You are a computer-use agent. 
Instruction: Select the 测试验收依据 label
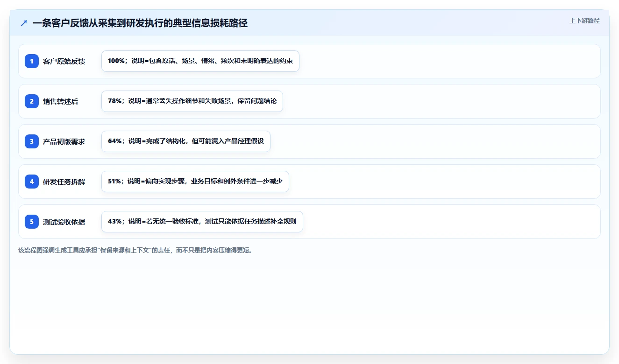pos(64,222)
